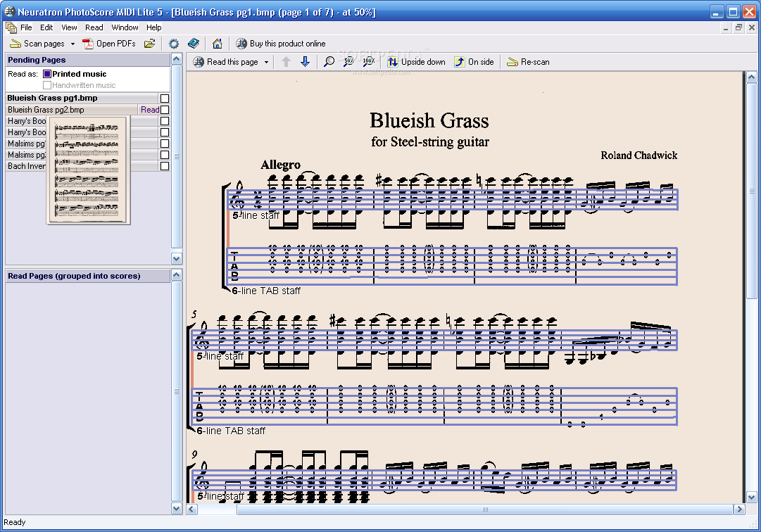The image size is (761, 532).
Task: Check the box for Blueish Grass pg1.bmp
Action: (x=165, y=98)
